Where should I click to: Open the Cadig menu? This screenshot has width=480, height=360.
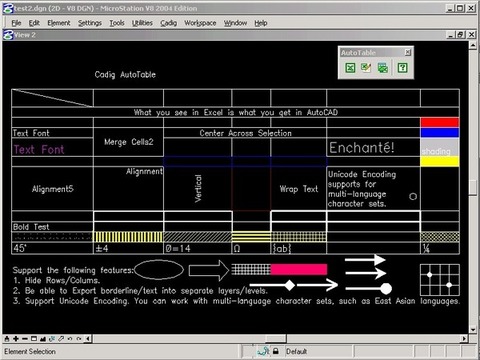coord(168,23)
